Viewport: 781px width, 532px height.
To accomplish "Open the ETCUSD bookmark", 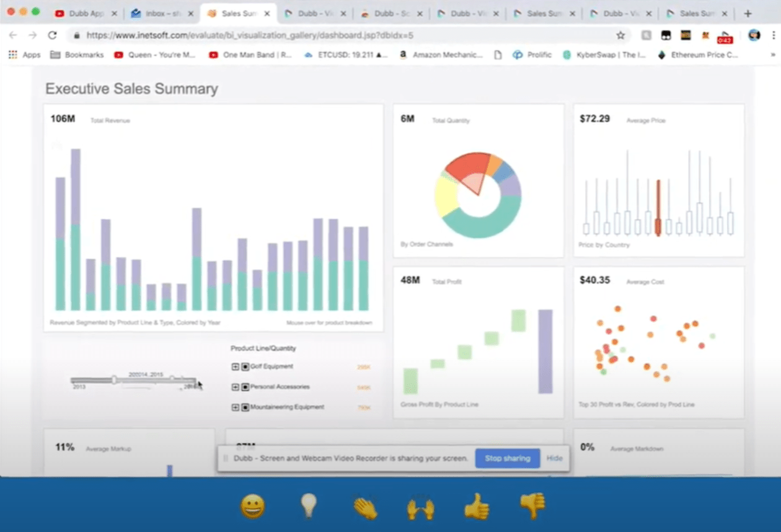I will pos(346,55).
